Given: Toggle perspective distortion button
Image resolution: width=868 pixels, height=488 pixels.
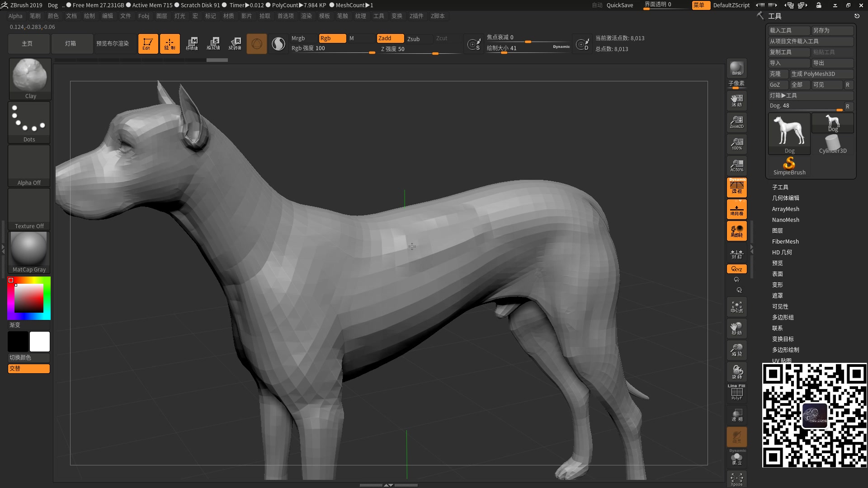Looking at the screenshot, I should tap(736, 187).
